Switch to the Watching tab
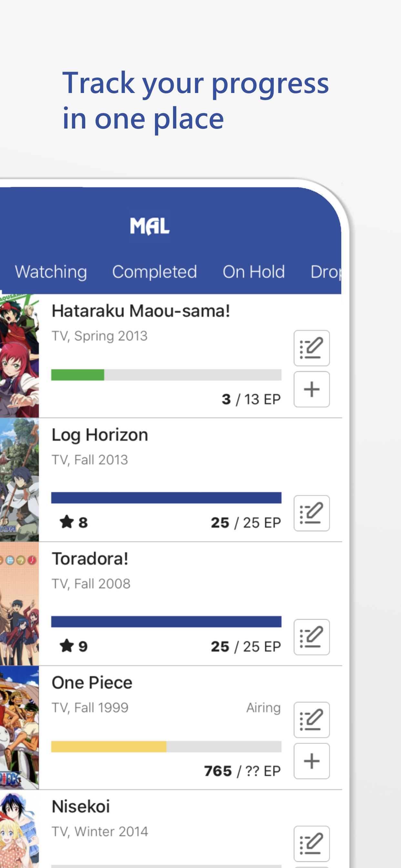The width and height of the screenshot is (401, 868). point(51,272)
